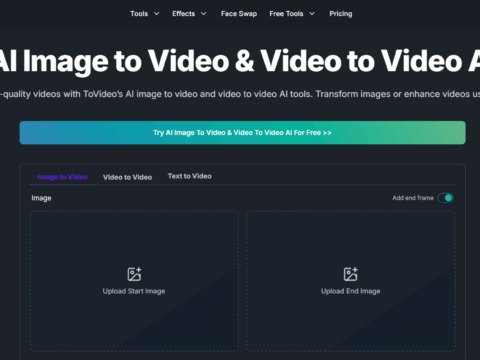Viewport: 480px width, 360px height.
Task: Click the ToVideo tools description subtitle
Action: coord(240,94)
